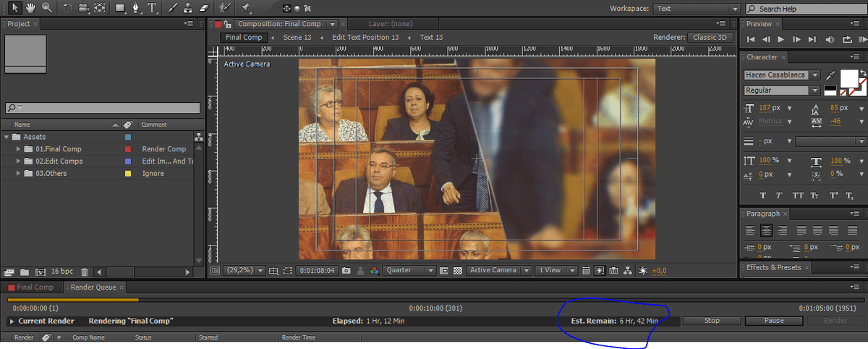Open the Effects & Presets panel tab
This screenshot has width=868, height=349.
click(x=773, y=267)
